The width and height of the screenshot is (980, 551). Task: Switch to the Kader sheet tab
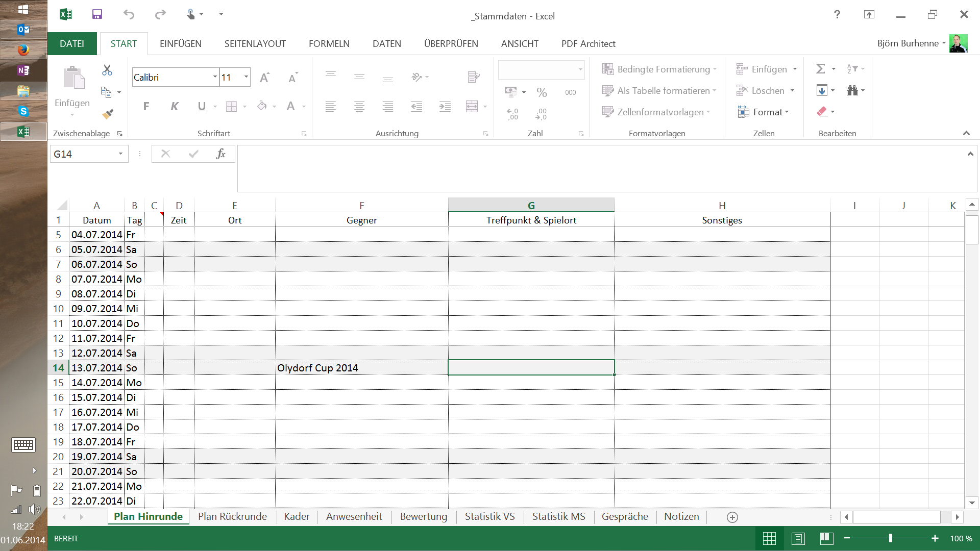coord(297,516)
